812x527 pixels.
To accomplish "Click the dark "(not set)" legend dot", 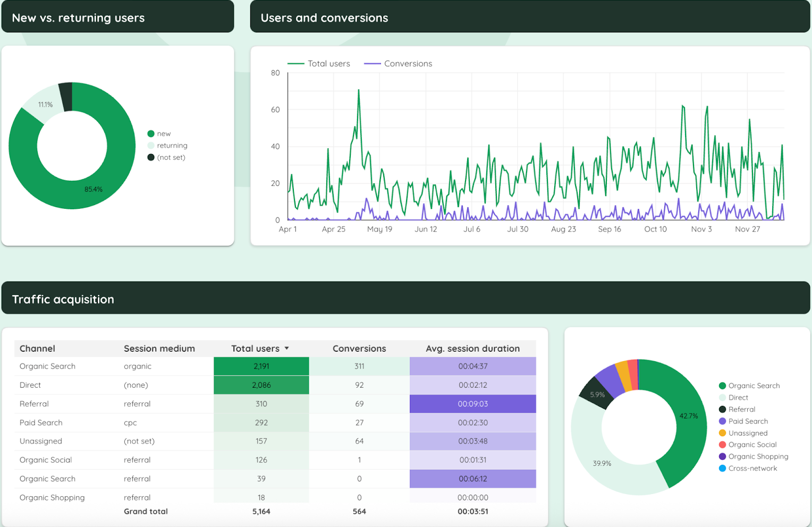I will pyautogui.click(x=151, y=157).
